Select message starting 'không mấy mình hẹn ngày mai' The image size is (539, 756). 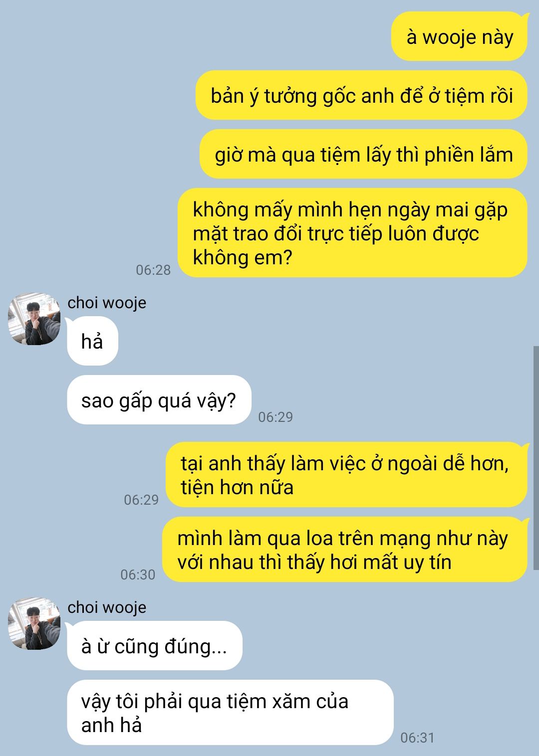point(352,233)
